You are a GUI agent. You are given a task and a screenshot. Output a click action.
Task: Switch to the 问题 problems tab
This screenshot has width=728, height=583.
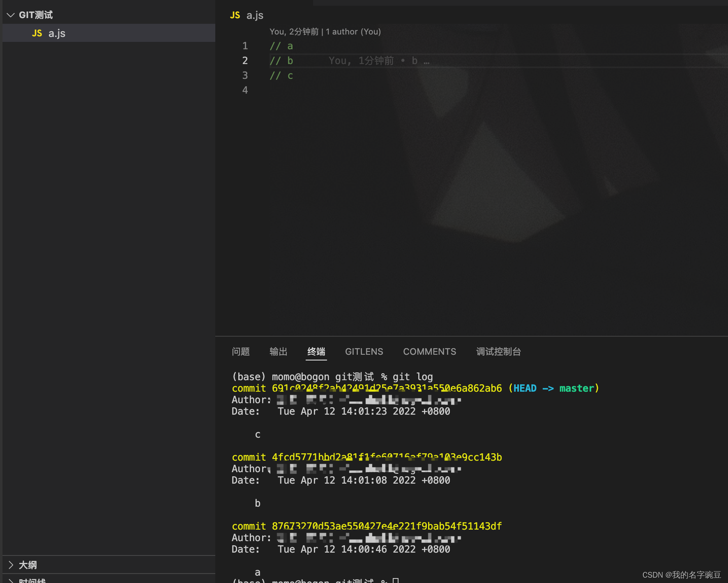(241, 351)
